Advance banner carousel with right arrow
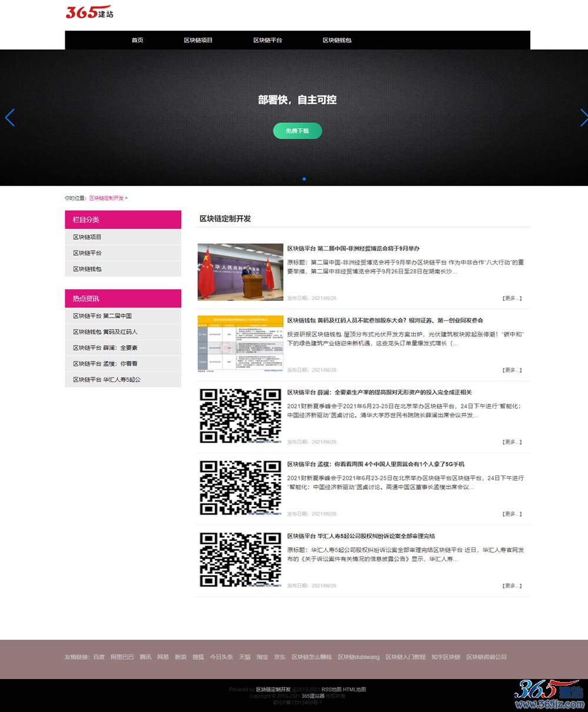The width and height of the screenshot is (588, 712). pyautogui.click(x=583, y=118)
